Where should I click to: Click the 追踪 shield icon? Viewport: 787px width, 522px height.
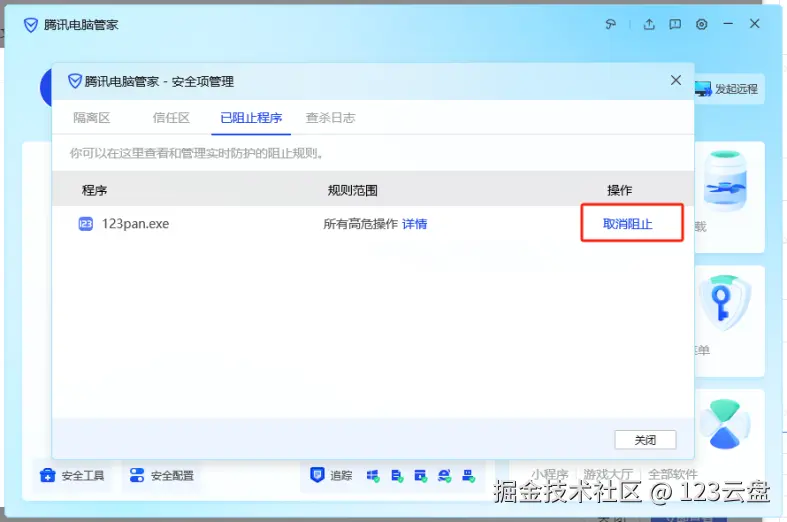[317, 474]
